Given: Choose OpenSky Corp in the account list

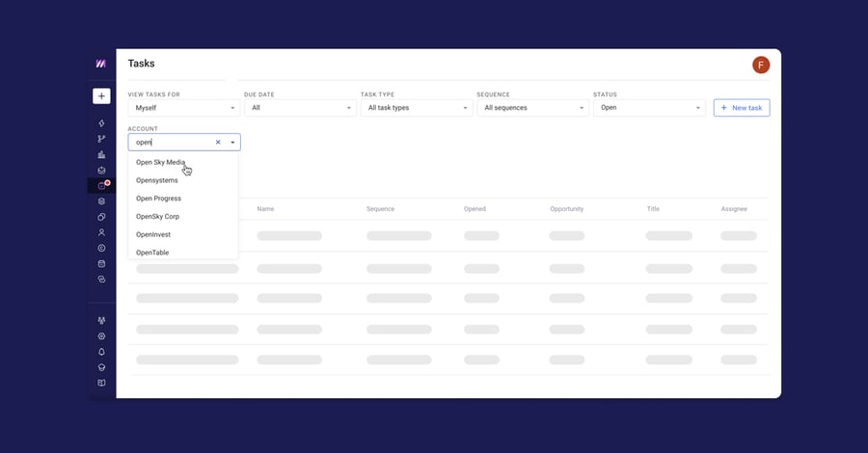Looking at the screenshot, I should tap(157, 217).
